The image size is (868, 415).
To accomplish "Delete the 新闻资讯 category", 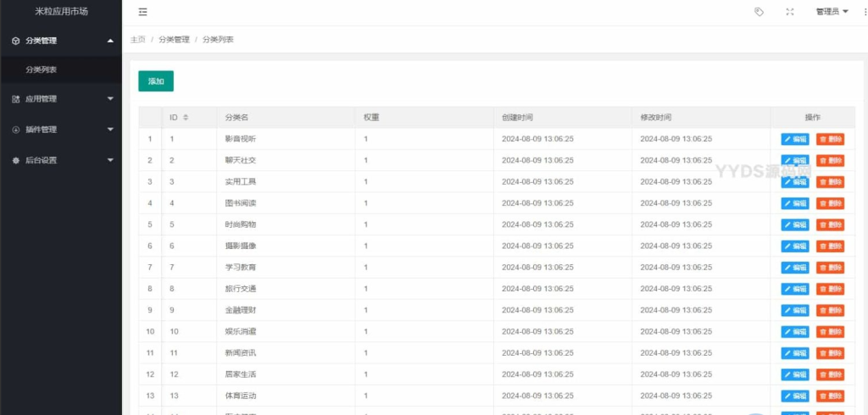I will pyautogui.click(x=831, y=353).
